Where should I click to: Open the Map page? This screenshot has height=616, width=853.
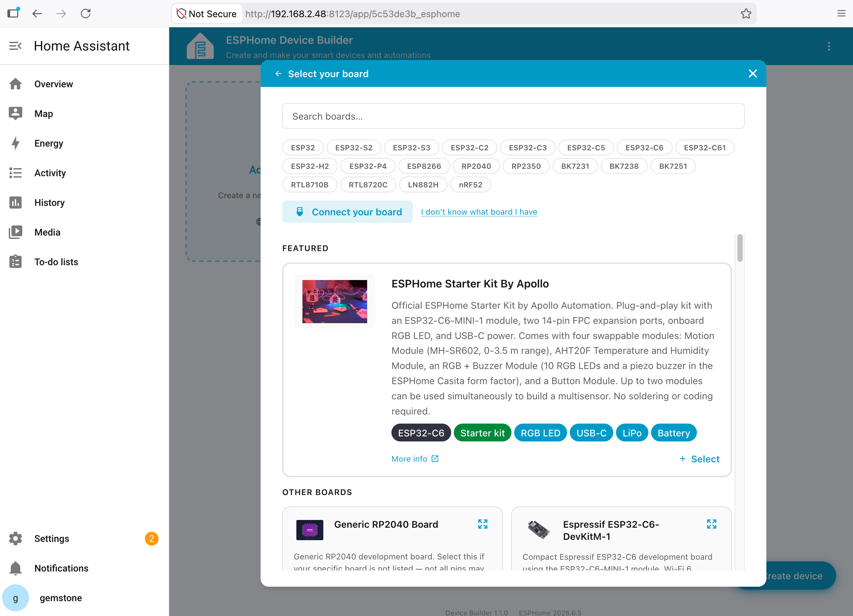point(85,114)
